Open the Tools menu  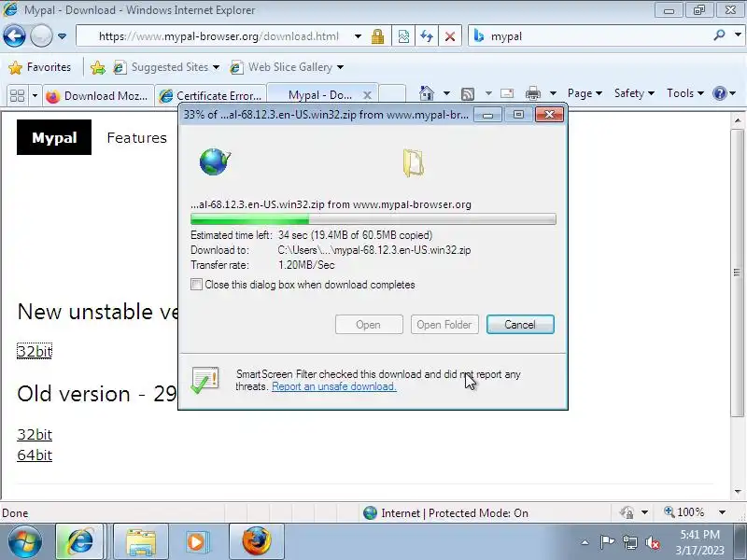click(685, 93)
